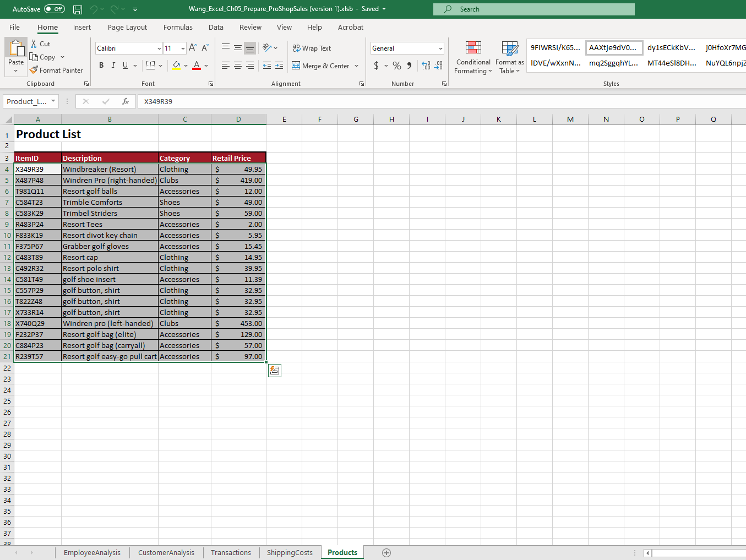Increase font size with the large A icon
The height and width of the screenshot is (560, 746).
pos(193,48)
